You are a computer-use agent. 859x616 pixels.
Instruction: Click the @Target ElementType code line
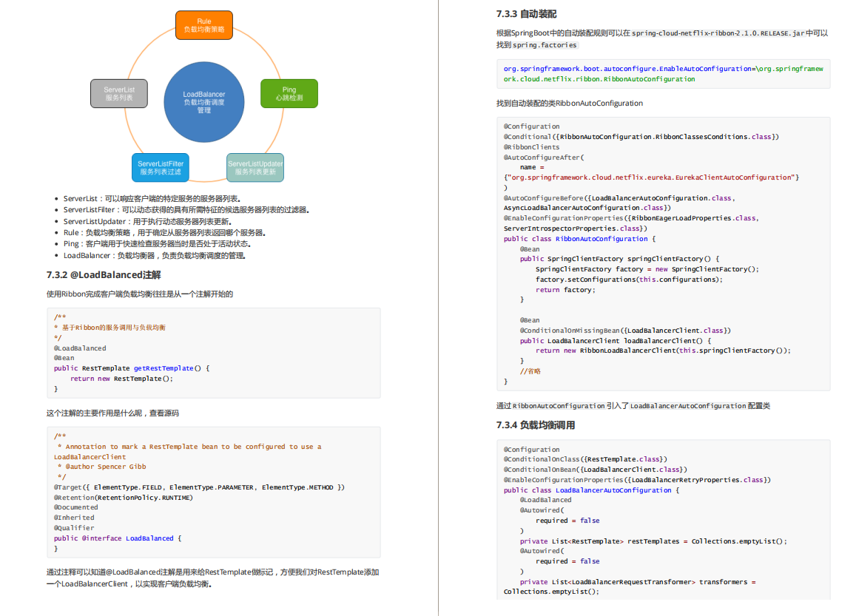coord(199,487)
